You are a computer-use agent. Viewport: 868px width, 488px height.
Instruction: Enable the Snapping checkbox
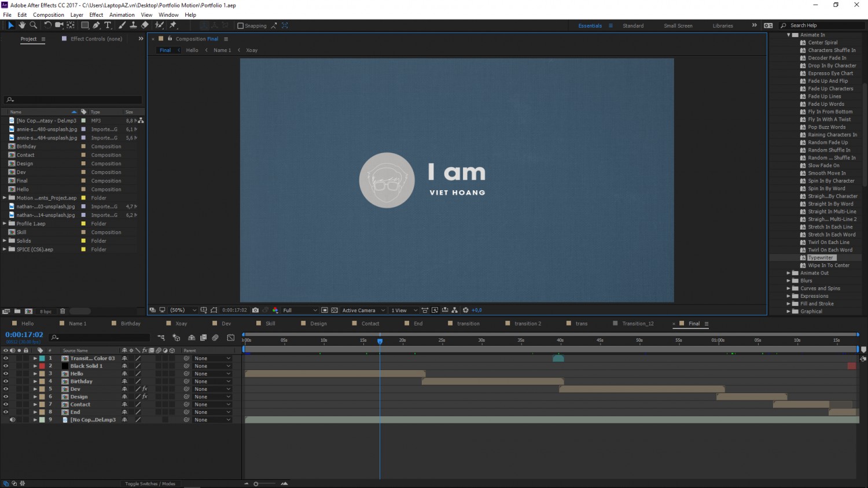tap(241, 25)
